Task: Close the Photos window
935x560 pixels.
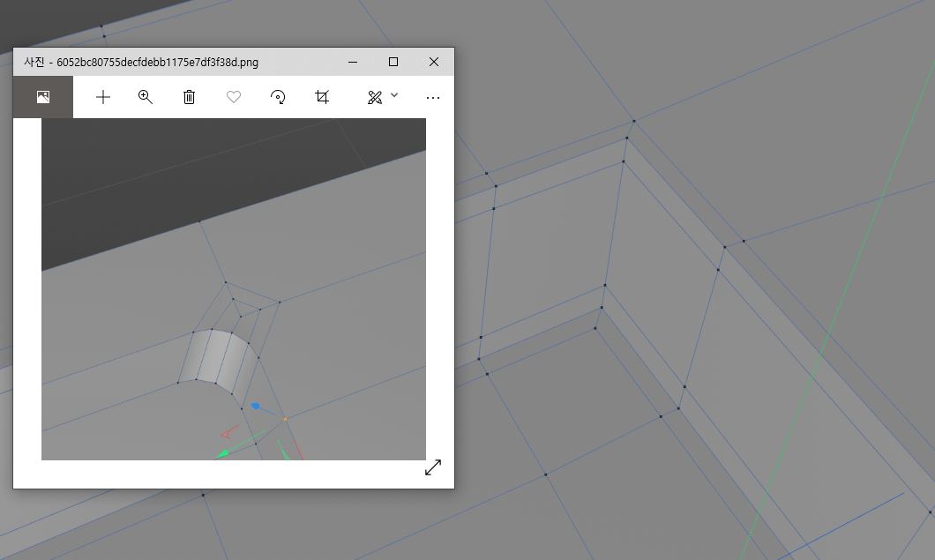Action: pos(434,62)
